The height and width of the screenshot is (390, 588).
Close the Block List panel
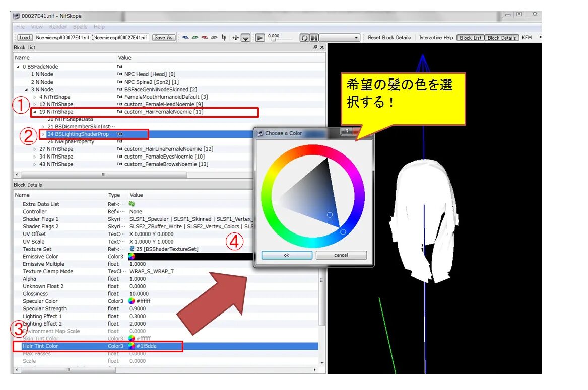coord(322,48)
